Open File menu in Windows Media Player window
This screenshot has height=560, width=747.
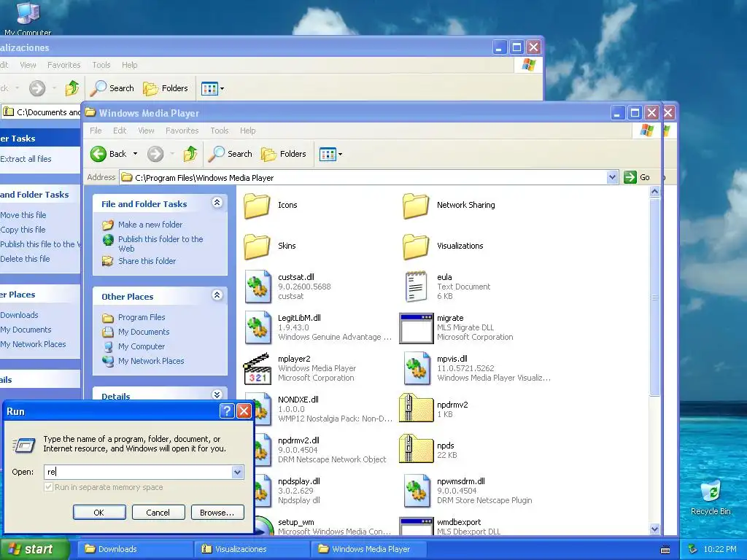pos(96,131)
